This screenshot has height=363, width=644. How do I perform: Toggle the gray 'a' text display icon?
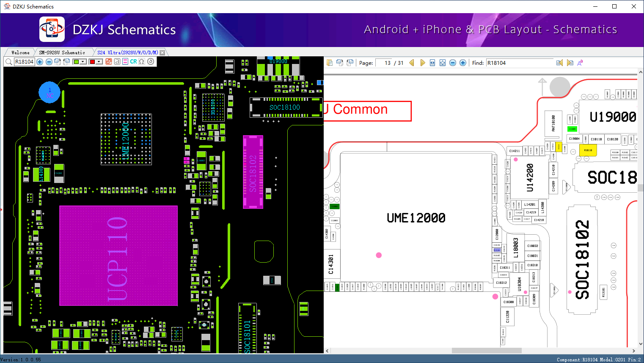[117, 62]
